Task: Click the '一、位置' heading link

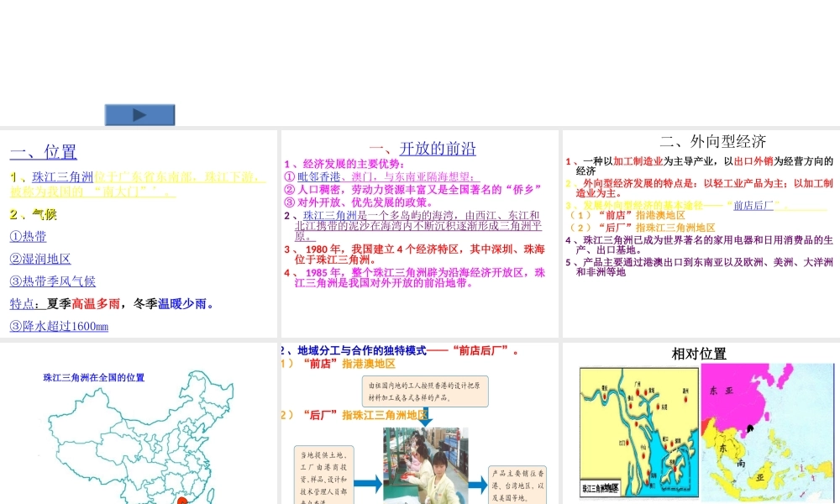Action: coord(44,151)
